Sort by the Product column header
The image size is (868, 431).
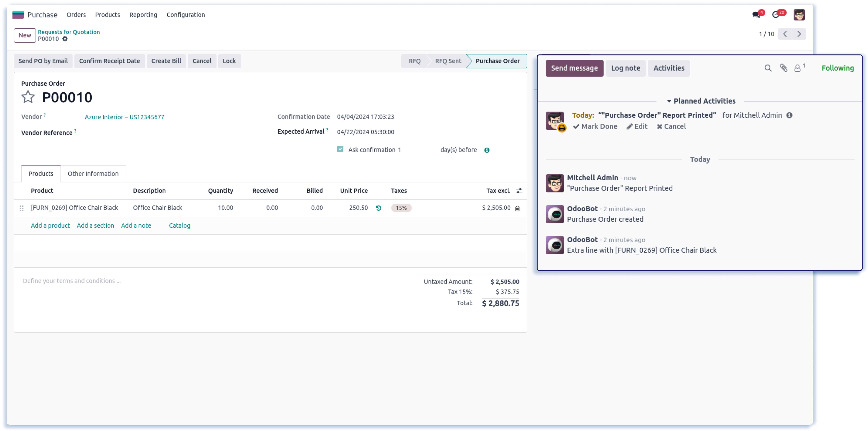42,191
